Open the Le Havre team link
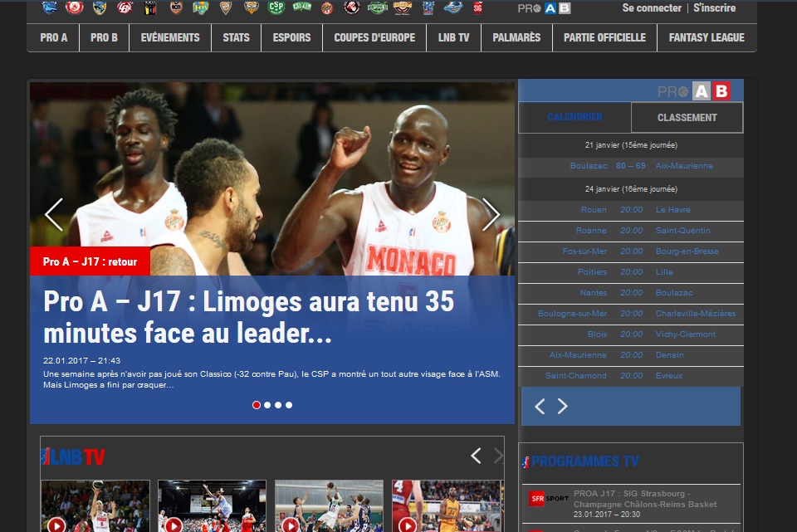The width and height of the screenshot is (797, 532). tap(673, 209)
